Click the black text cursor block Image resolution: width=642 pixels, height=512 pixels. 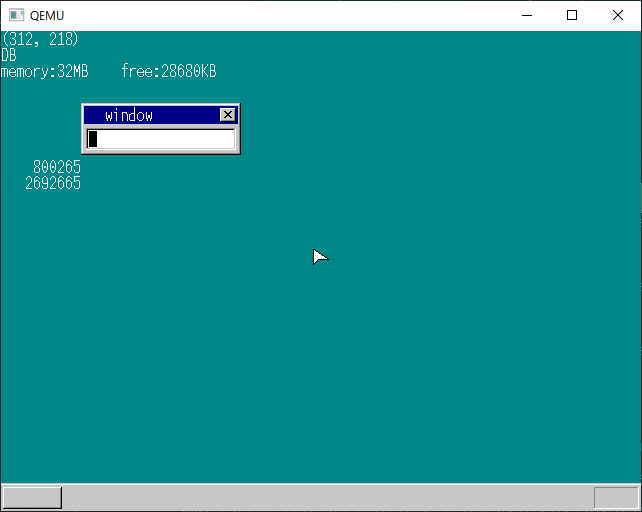pyautogui.click(x=93, y=139)
